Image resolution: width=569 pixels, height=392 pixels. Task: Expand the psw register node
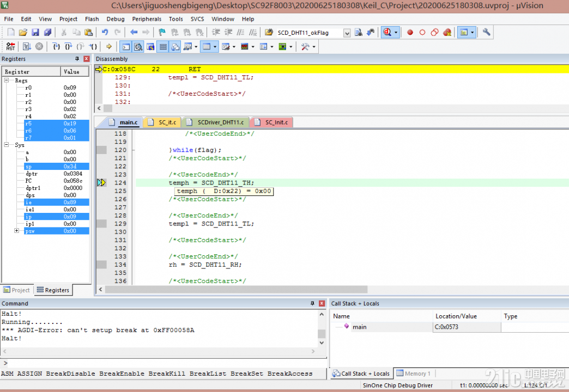coord(17,231)
